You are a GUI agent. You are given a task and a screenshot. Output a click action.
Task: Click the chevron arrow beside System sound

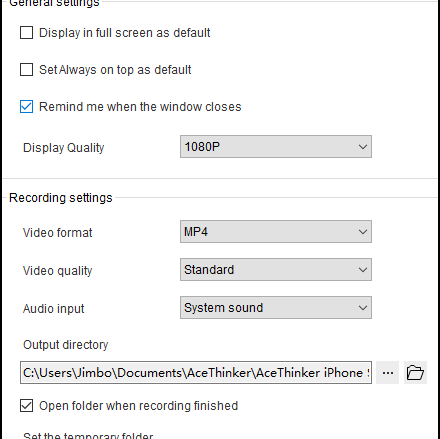pos(363,308)
